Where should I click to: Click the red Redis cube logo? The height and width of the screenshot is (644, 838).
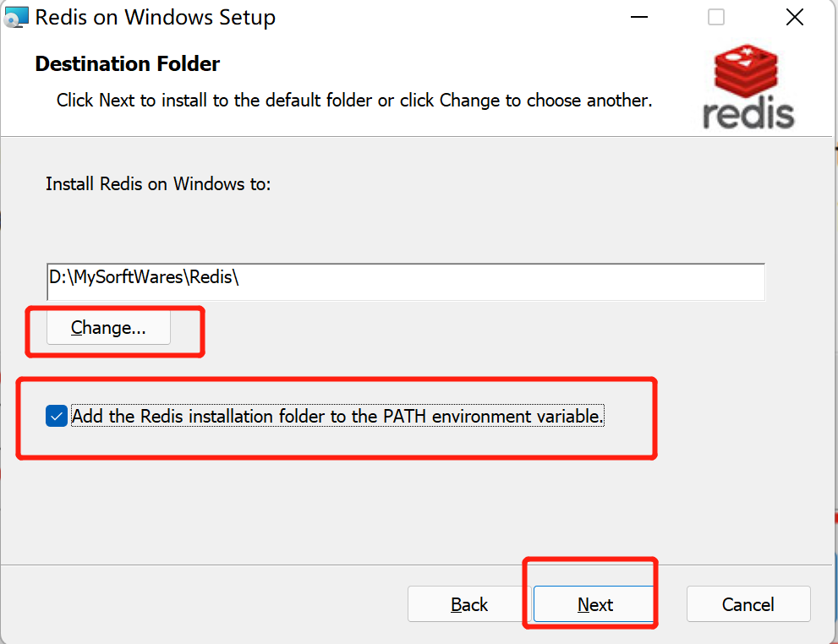coord(746,70)
